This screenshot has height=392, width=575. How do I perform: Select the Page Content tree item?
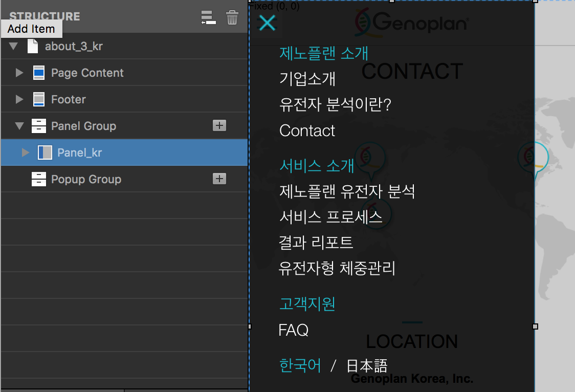point(124,73)
